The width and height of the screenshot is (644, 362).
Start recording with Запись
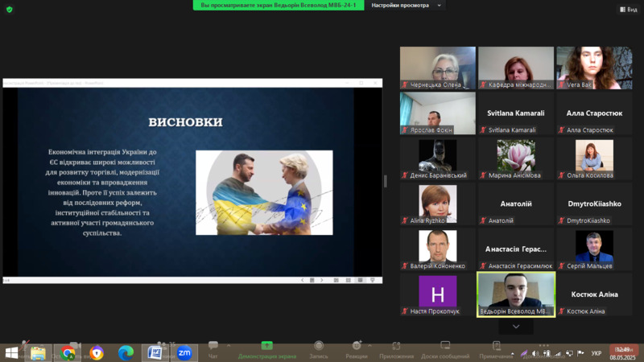[x=318, y=350]
